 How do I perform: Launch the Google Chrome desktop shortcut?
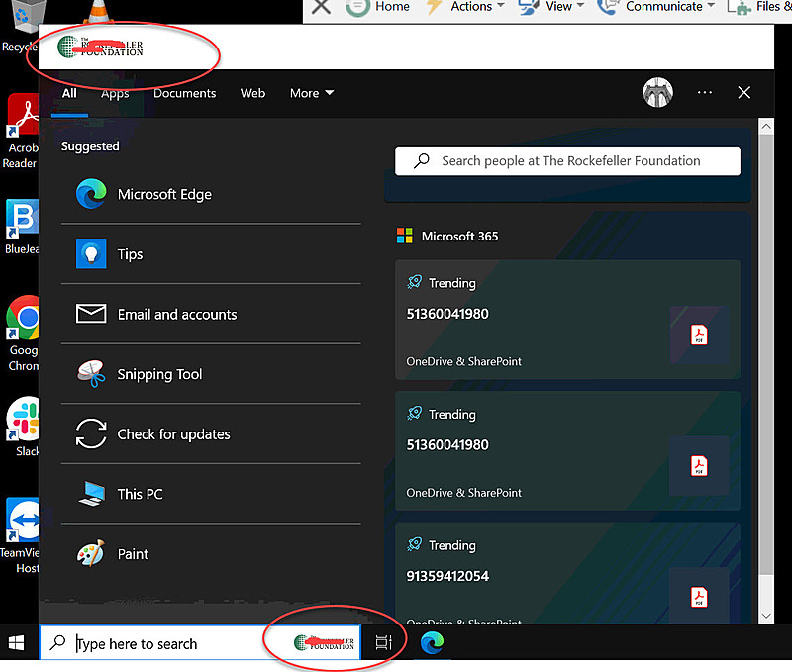(x=23, y=317)
